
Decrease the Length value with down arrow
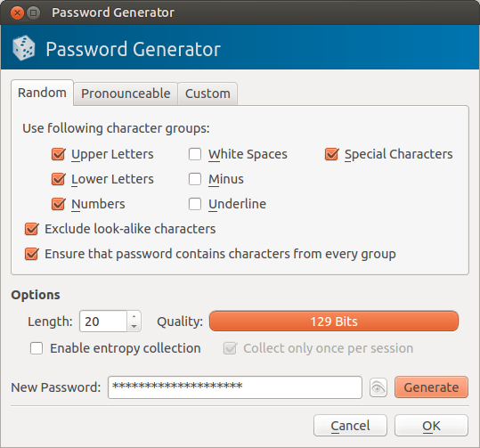pos(134,327)
